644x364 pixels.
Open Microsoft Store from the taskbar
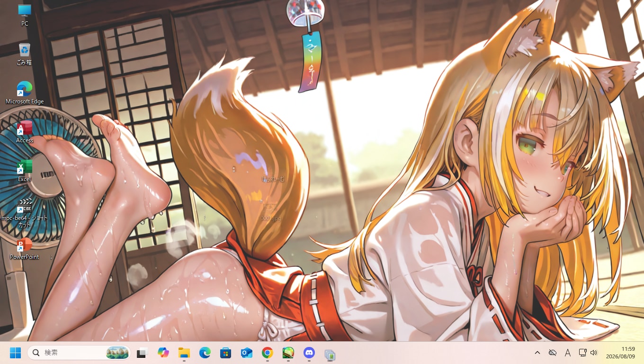coord(225,353)
